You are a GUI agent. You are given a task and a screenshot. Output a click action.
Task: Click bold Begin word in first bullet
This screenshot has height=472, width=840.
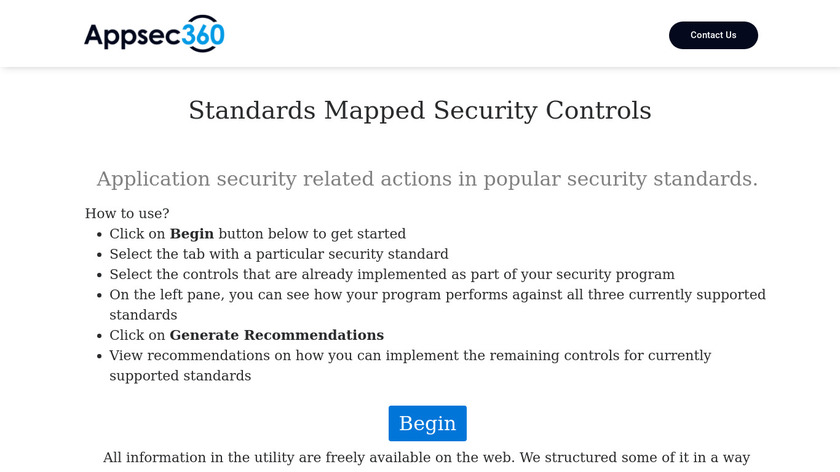point(191,234)
